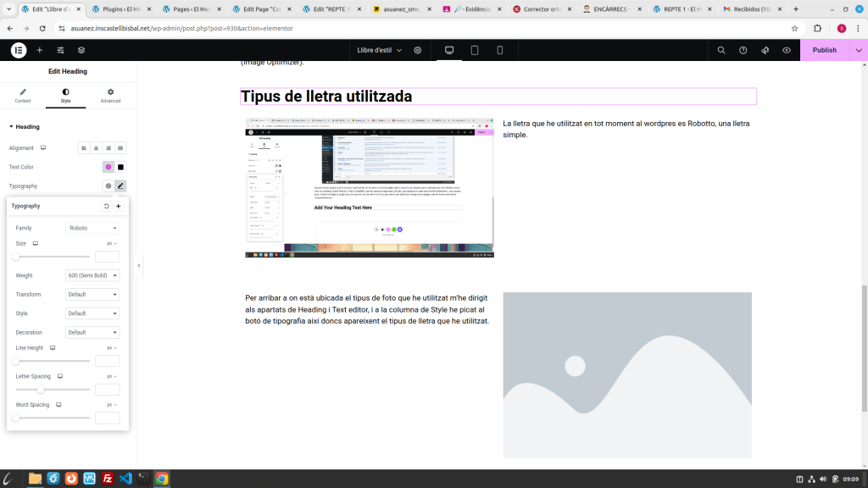Switch to the Advanced tab

click(x=110, y=96)
